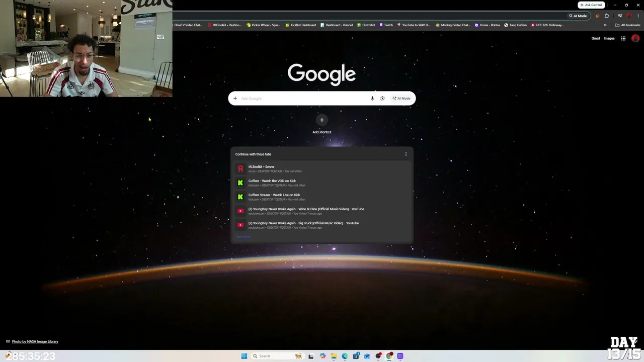The image size is (644, 362).
Task: Open Google Lens image search icon
Action: tap(382, 99)
